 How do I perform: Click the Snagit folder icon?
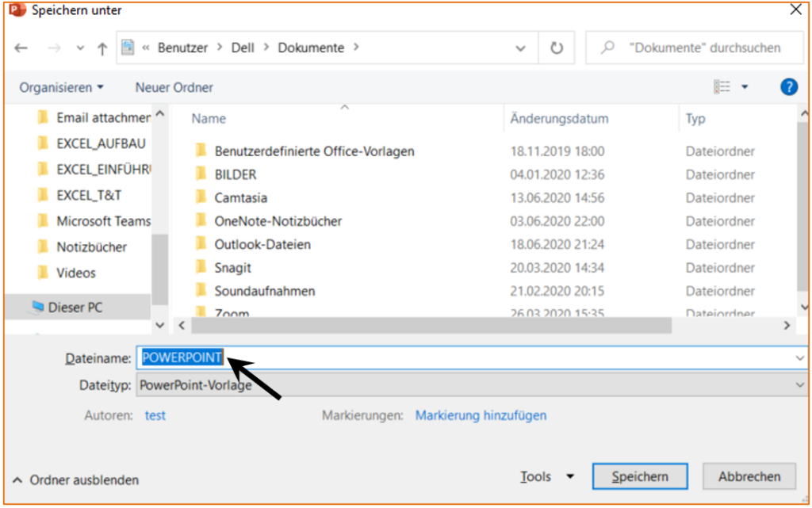click(201, 267)
